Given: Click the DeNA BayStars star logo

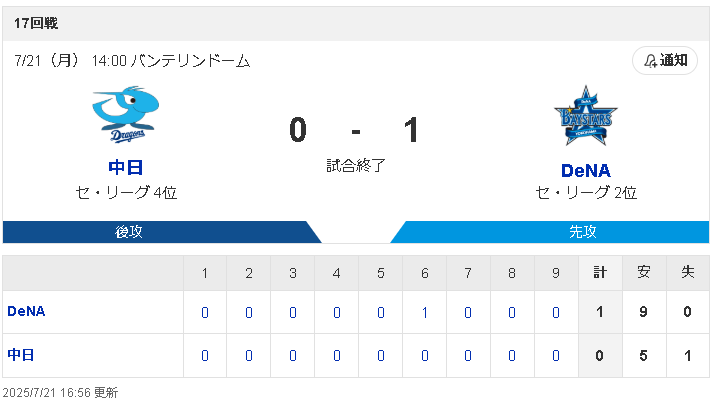Looking at the screenshot, I should point(586,115).
